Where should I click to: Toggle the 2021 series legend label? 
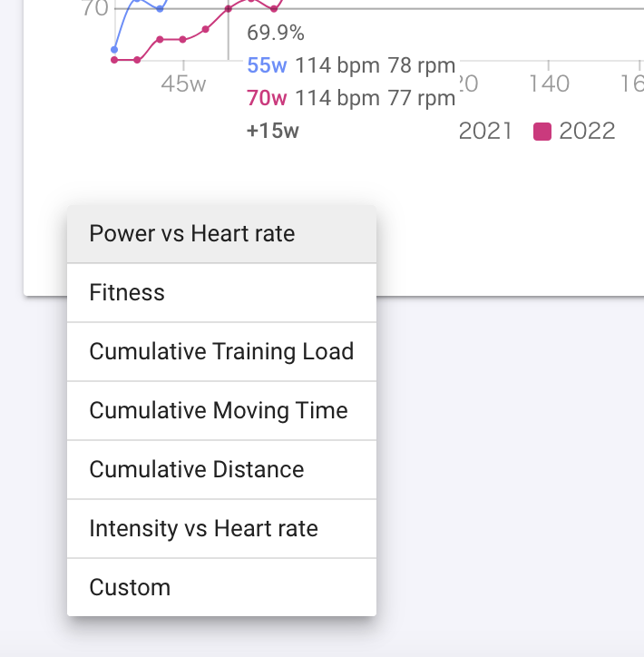coord(486,132)
